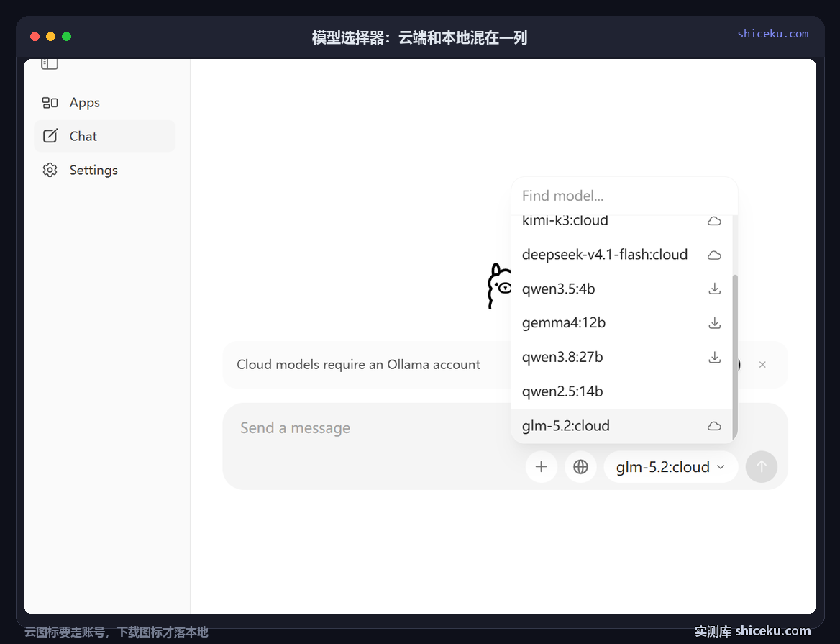
Task: Open the glm-5.2:cloud model dropdown
Action: point(671,467)
